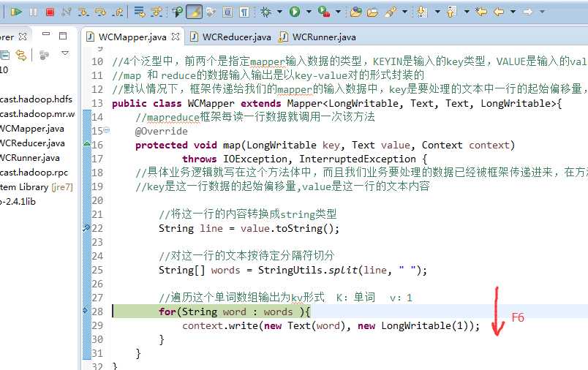Select the System Library [jre7] entry
This screenshot has height=370, width=588.
37,186
